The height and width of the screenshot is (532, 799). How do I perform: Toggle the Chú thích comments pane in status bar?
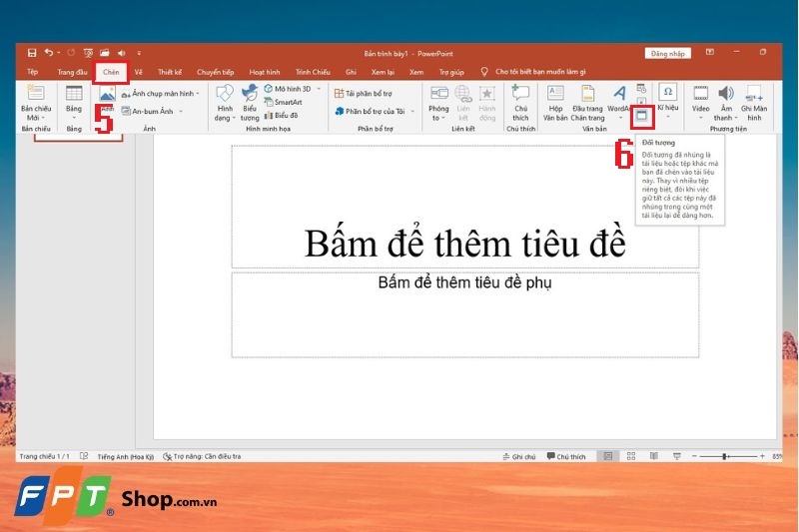click(x=566, y=457)
